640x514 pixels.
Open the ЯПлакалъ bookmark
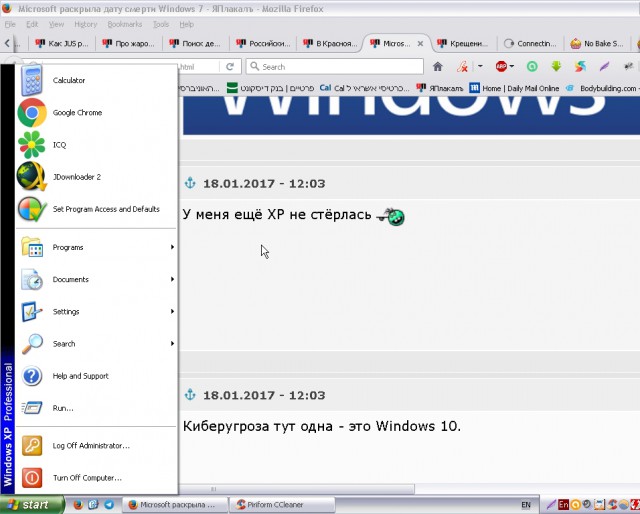click(440, 88)
